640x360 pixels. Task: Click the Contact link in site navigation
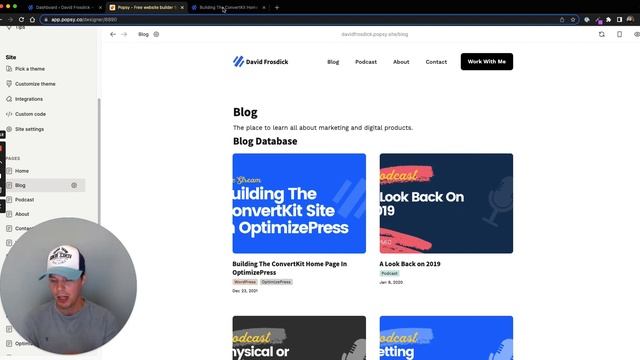pos(436,62)
